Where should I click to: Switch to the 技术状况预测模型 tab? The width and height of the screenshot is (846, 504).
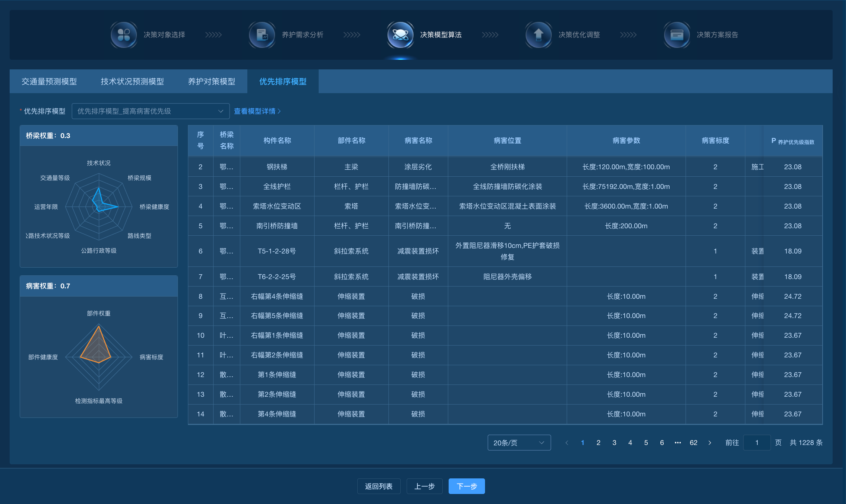coord(132,81)
